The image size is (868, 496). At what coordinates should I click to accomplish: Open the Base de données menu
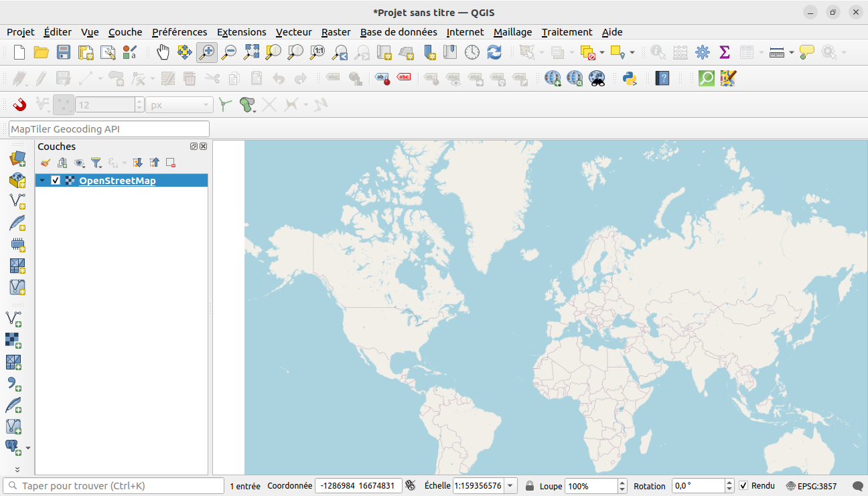click(399, 32)
